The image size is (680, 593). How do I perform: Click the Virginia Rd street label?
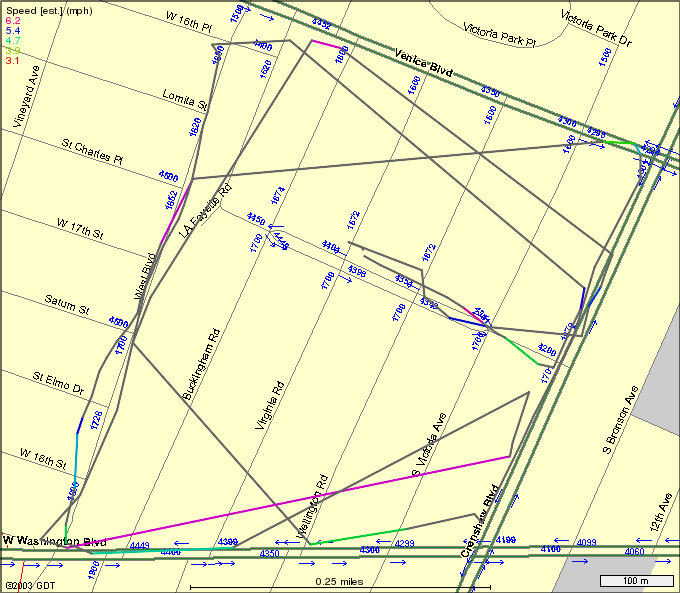[269, 406]
